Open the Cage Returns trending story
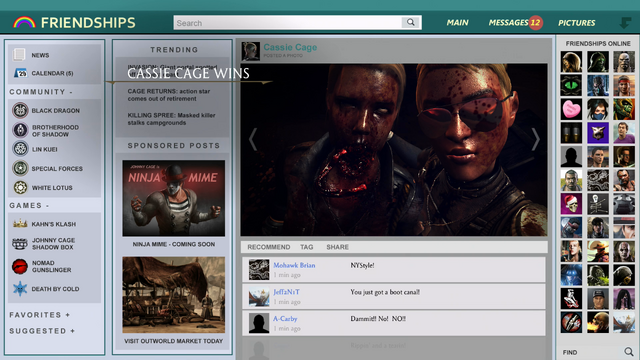This screenshot has height=360, width=640. pos(169,95)
